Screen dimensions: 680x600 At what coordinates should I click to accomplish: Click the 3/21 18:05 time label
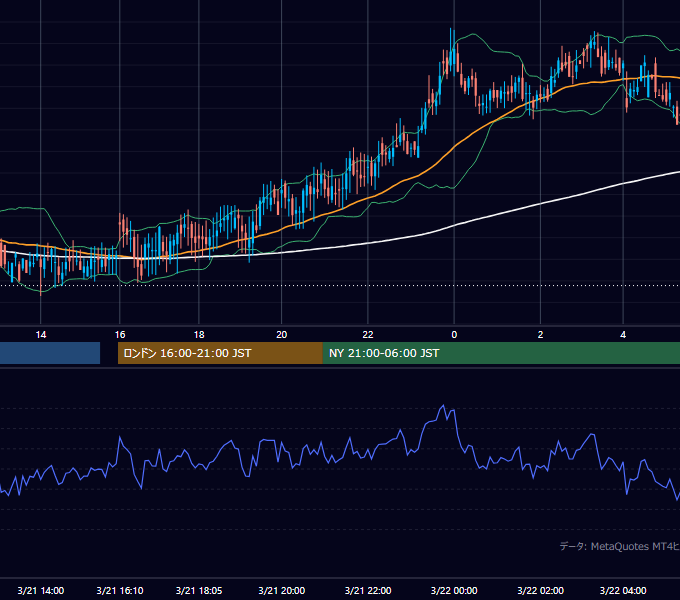tap(199, 590)
